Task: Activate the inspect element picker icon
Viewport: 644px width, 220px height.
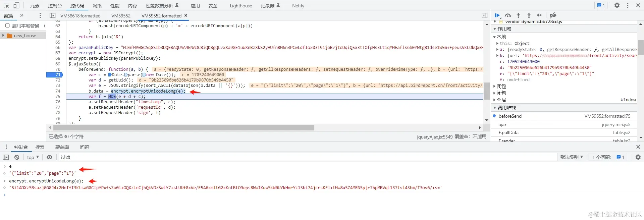Action: (6, 5)
